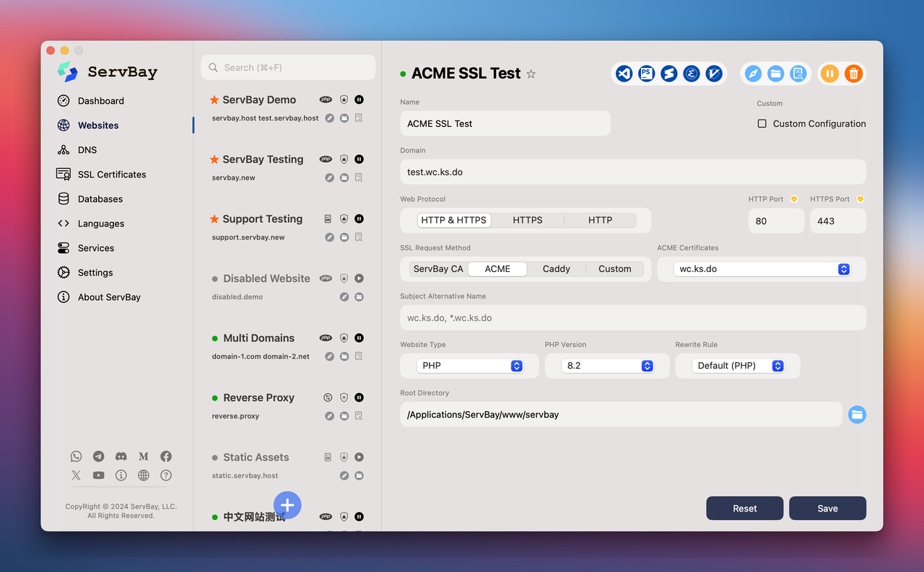Pause the Reverse Proxy website

(359, 397)
